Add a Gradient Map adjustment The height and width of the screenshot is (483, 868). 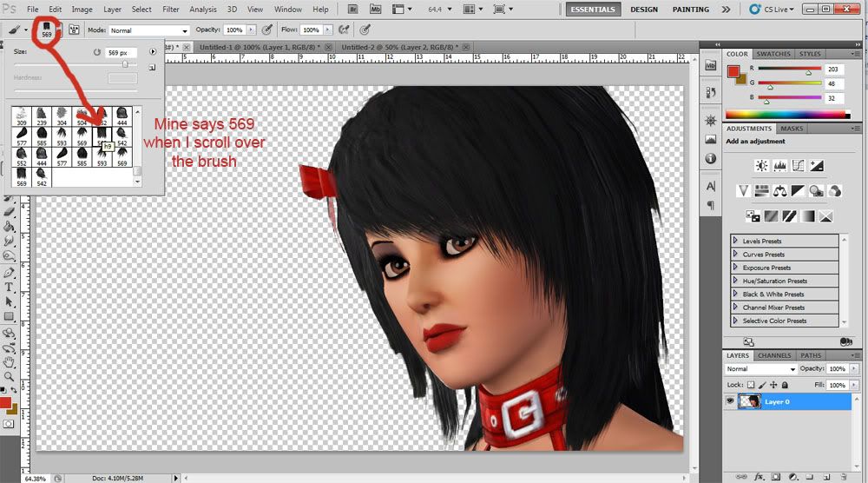coord(807,216)
